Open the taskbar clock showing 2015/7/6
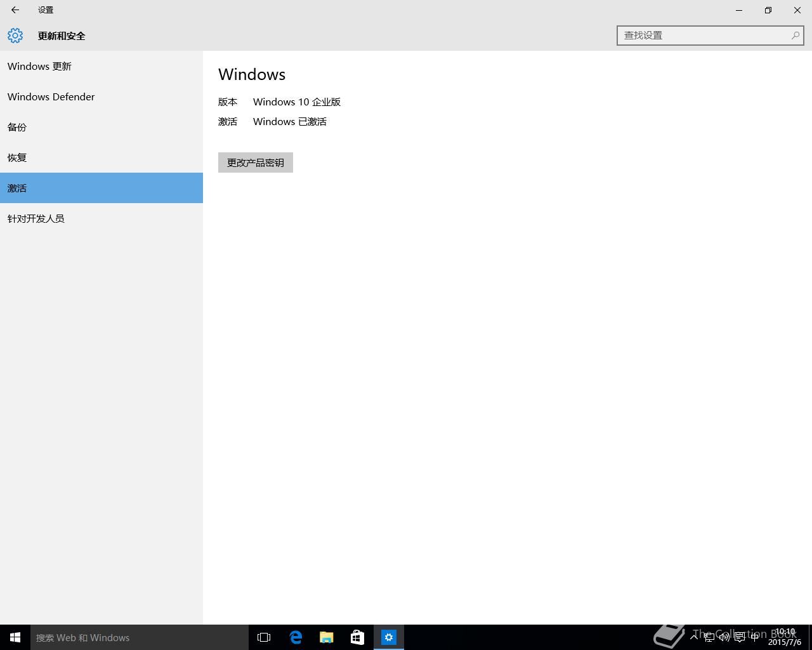 pos(785,637)
